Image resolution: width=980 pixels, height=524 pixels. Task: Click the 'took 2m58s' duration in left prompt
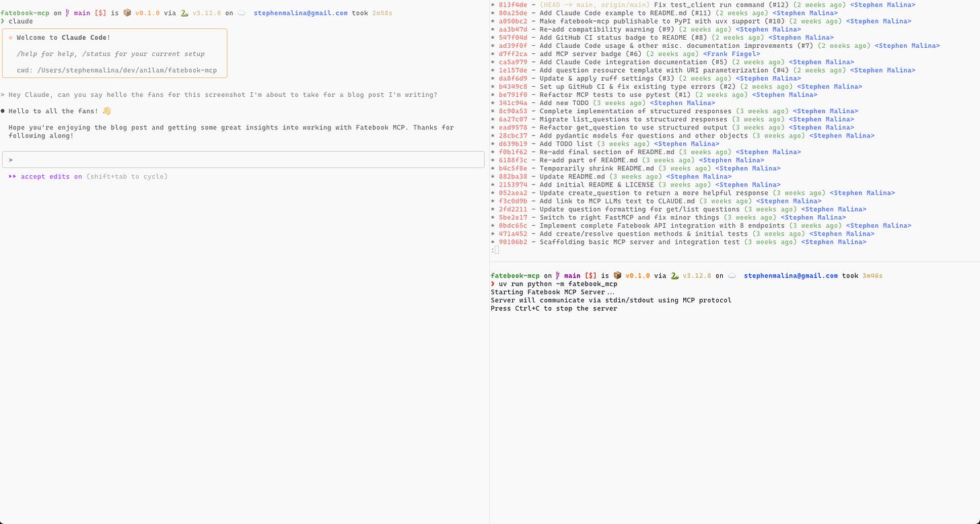(x=372, y=13)
